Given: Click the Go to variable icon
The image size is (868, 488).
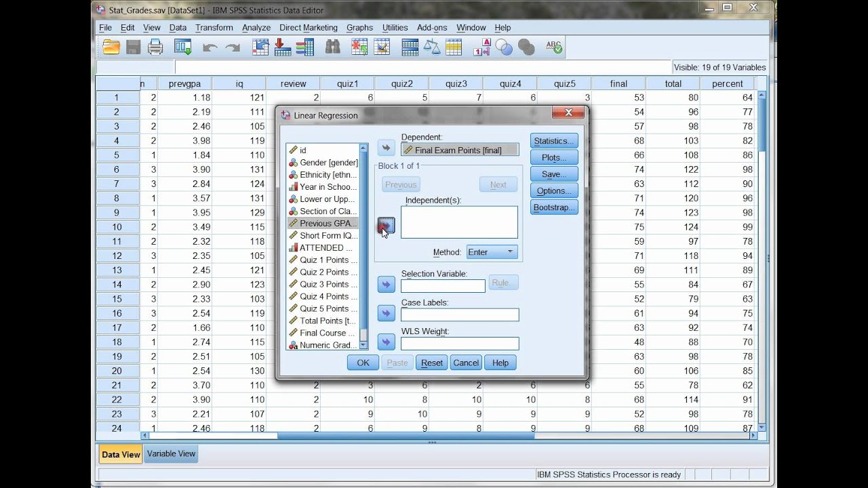Looking at the screenshot, I should [283, 47].
